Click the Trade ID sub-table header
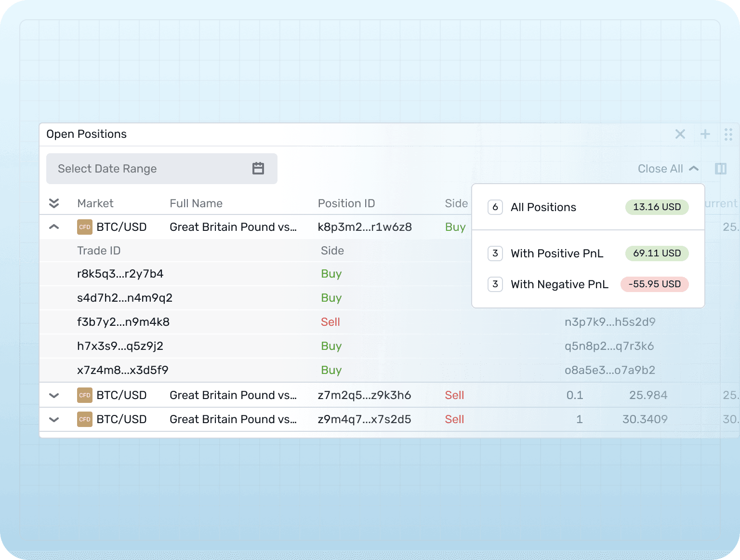Viewport: 740px width, 560px height. [99, 251]
